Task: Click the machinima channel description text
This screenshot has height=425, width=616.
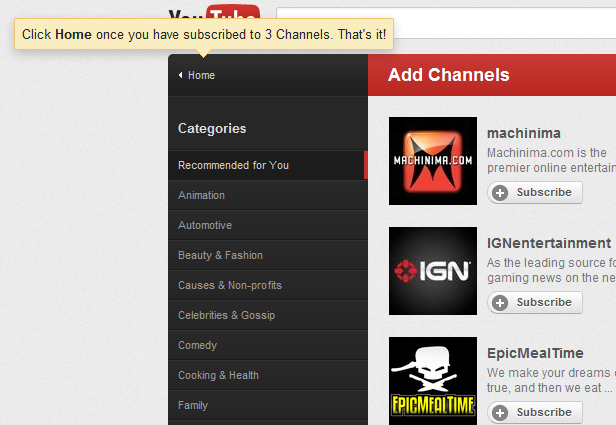Action: tap(551, 160)
